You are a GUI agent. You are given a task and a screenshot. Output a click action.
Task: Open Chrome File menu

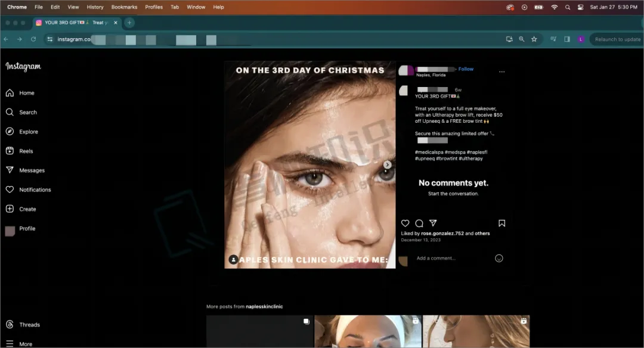(x=39, y=7)
